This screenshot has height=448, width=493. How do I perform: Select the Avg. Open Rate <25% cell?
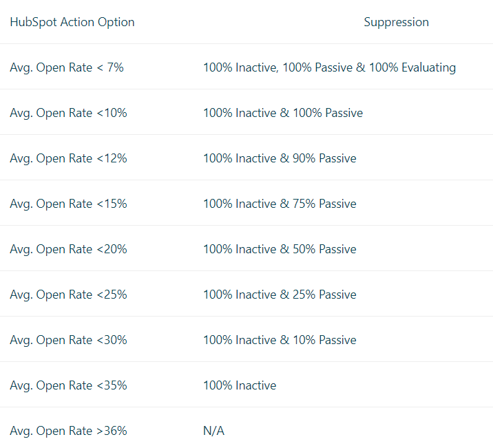(x=68, y=295)
